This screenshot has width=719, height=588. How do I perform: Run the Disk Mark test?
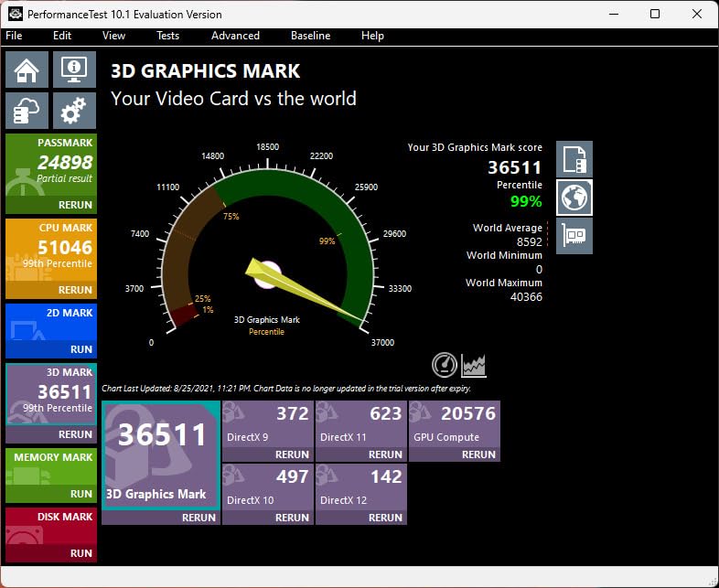click(x=51, y=553)
